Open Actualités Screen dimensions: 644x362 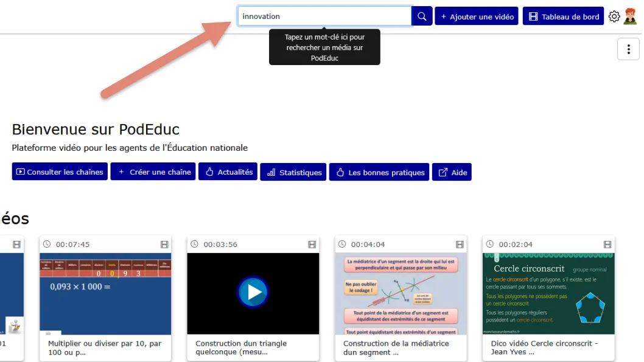pos(228,172)
